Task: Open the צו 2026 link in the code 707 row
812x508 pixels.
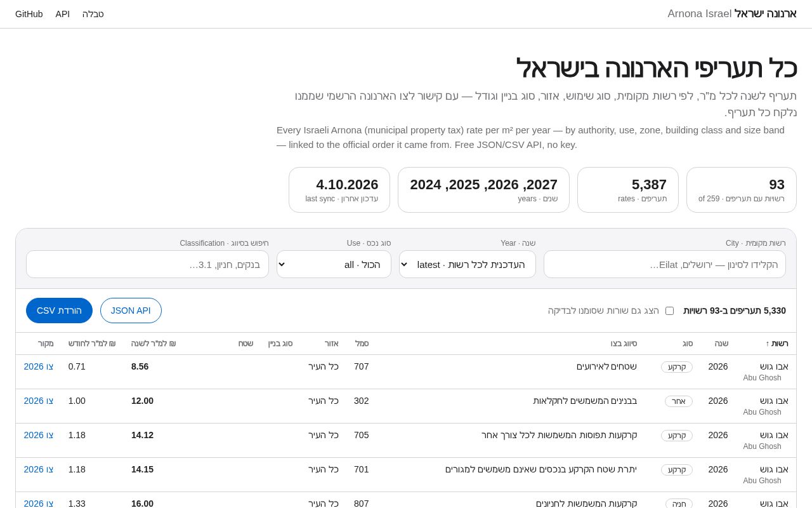Action: pos(39,366)
